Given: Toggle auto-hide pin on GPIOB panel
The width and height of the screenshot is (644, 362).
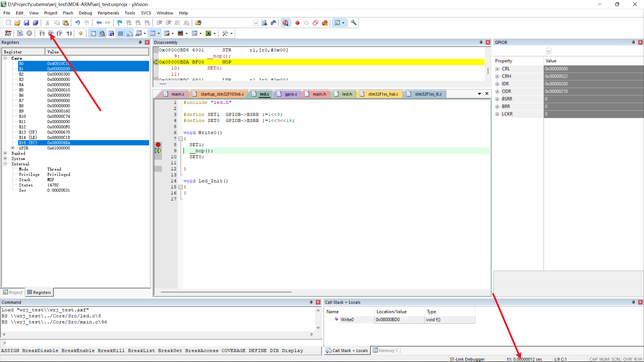Looking at the screenshot, I should [633, 42].
